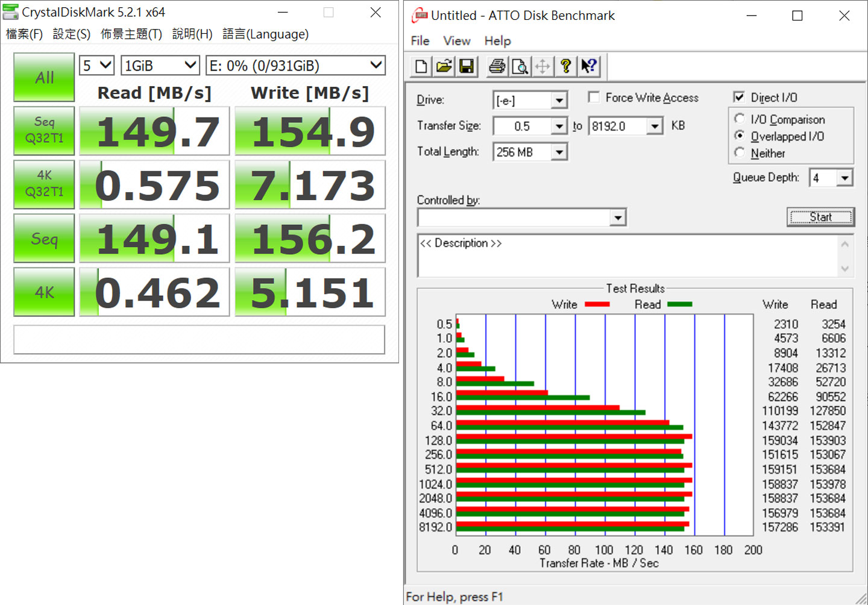Click the 4K read value 0.462

pos(154,292)
